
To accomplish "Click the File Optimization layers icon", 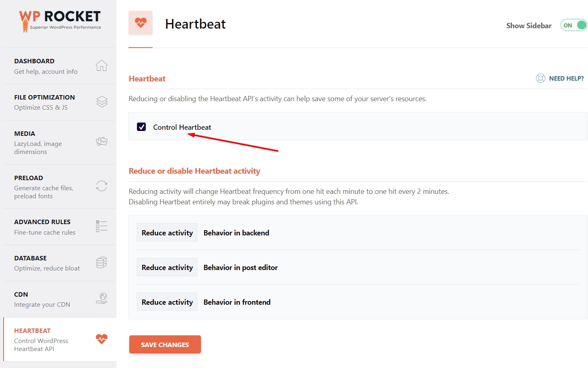I will tap(102, 102).
